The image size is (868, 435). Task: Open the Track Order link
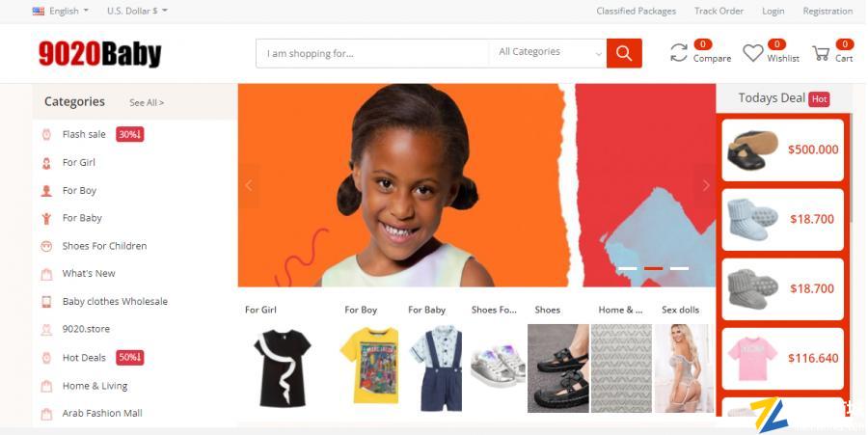pyautogui.click(x=719, y=11)
